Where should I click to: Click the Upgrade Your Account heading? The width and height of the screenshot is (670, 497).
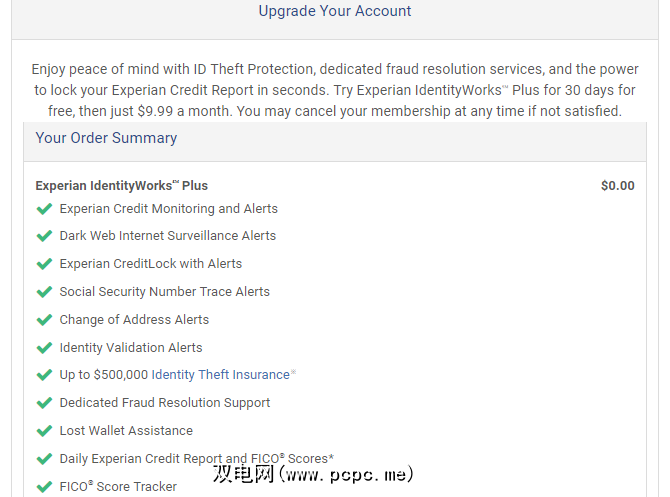[335, 12]
